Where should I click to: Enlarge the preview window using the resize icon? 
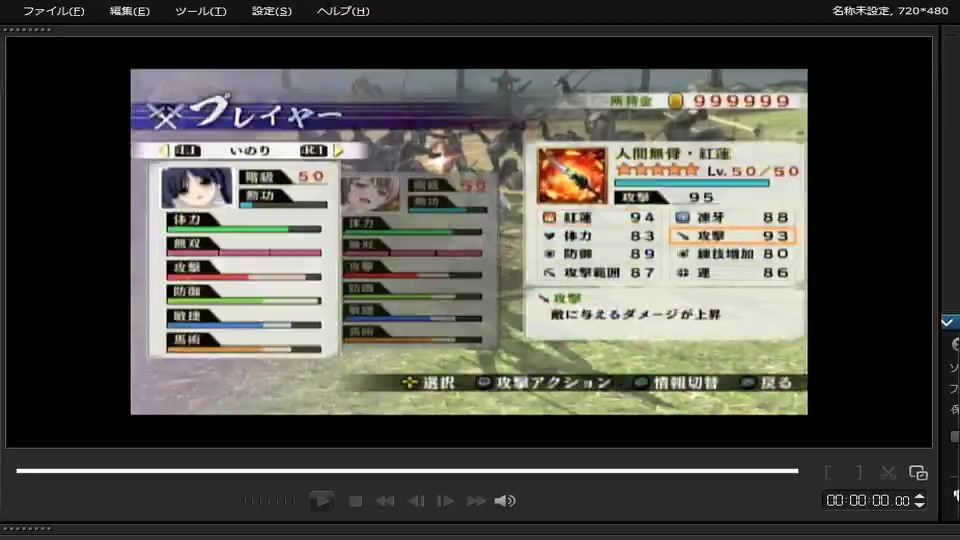tap(918, 473)
